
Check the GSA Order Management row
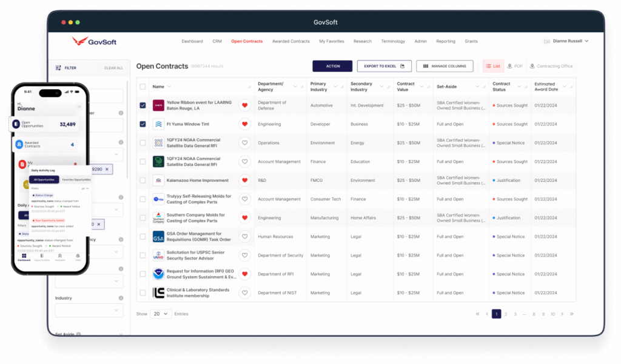pyautogui.click(x=143, y=237)
